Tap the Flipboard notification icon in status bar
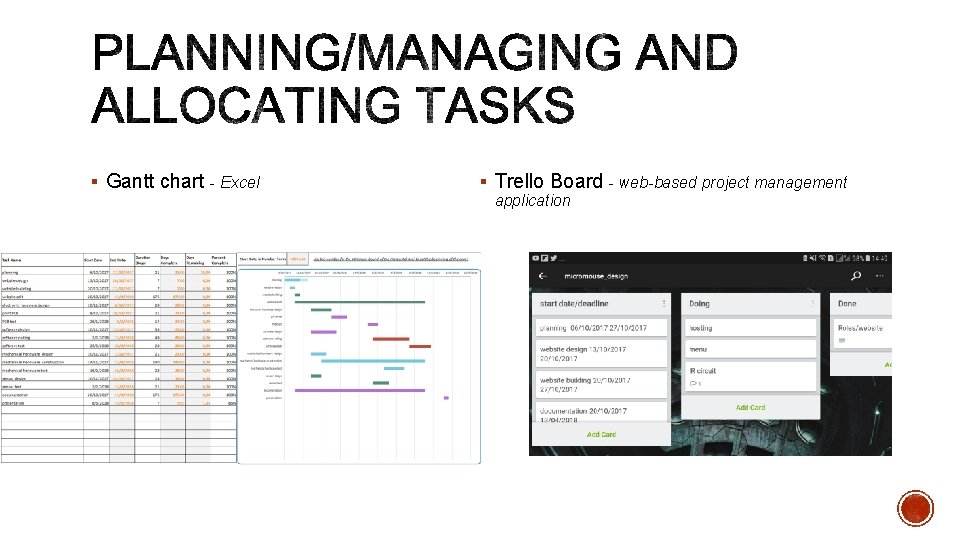 [x=544, y=258]
